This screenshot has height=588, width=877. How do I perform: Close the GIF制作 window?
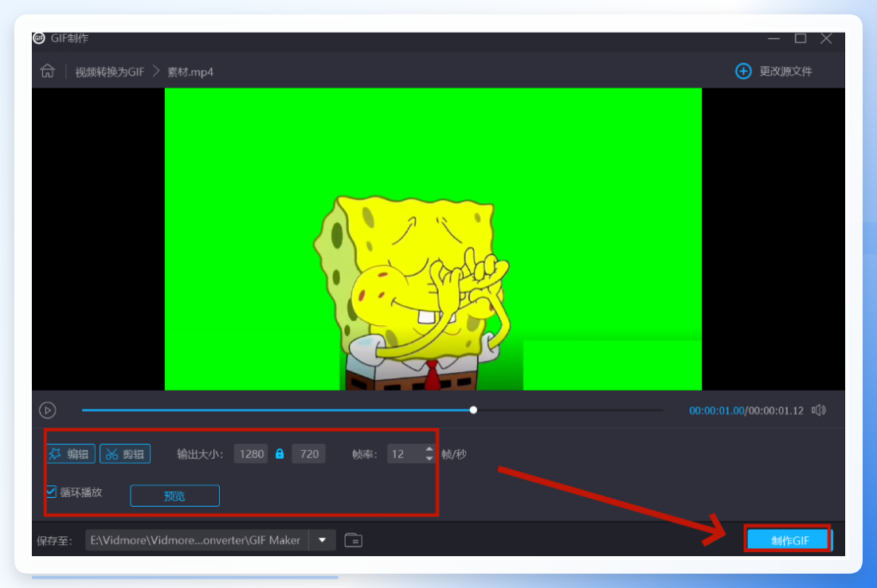[826, 38]
